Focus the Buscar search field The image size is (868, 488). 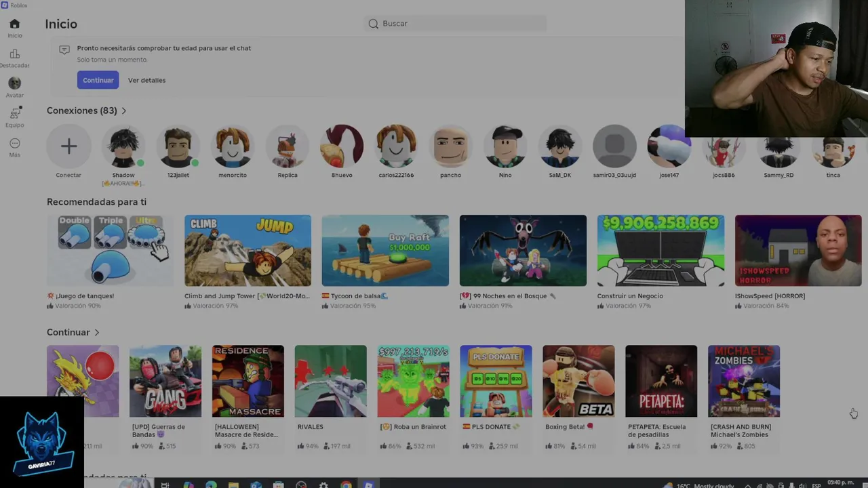pyautogui.click(x=456, y=24)
